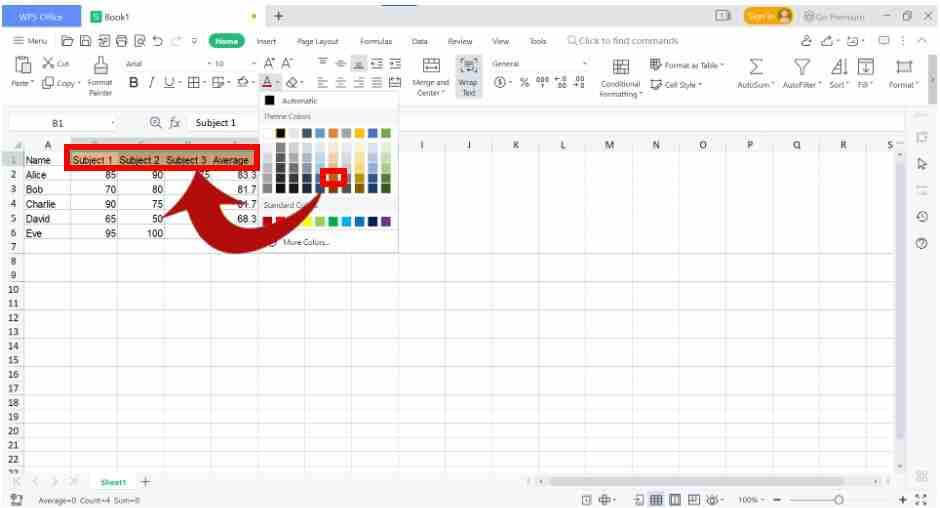
Task: Open AutoFilter in the ribbon
Action: coord(802,74)
